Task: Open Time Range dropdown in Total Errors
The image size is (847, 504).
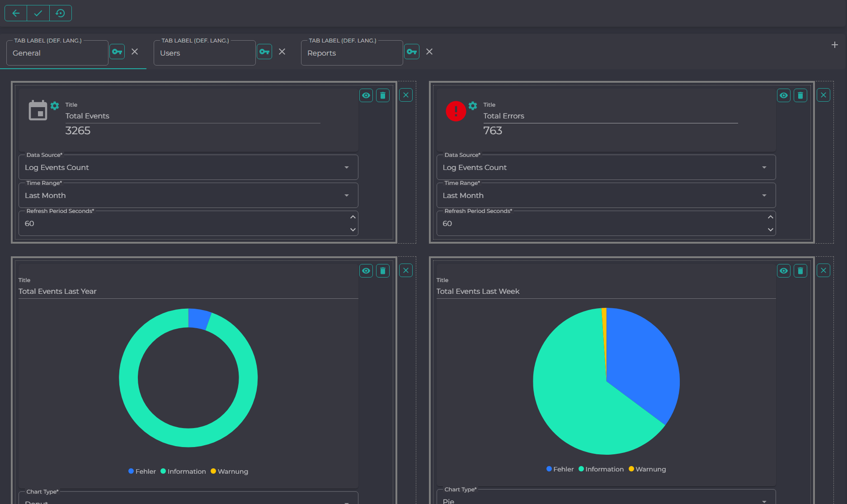Action: 606,195
